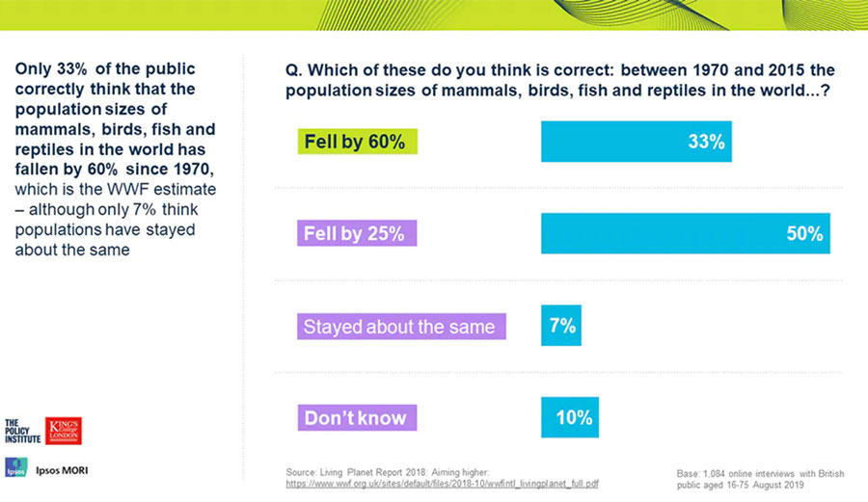This screenshot has width=868, height=502.
Task: Click the Policy Institute logo text
Action: 23,430
